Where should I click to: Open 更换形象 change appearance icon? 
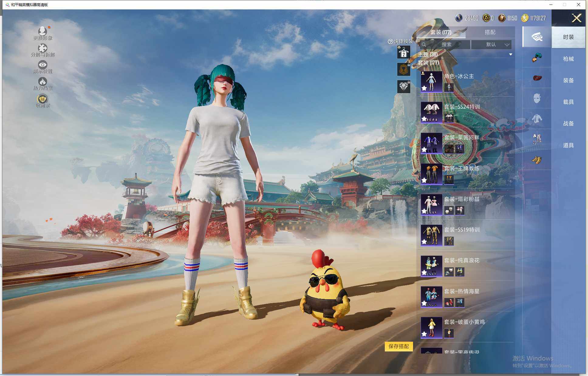point(43,31)
